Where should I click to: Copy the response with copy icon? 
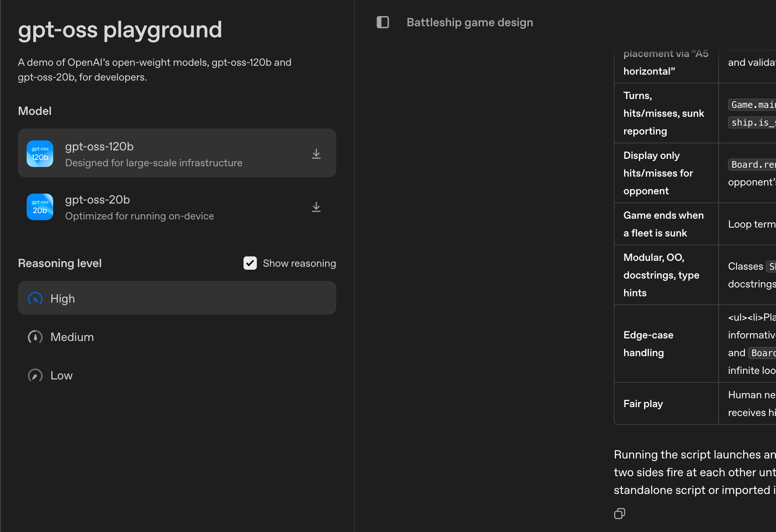pyautogui.click(x=620, y=514)
